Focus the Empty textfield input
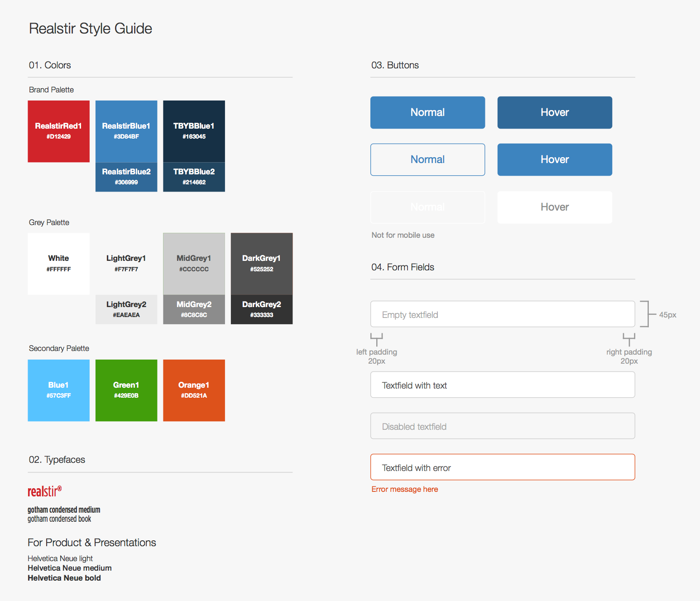This screenshot has height=601, width=700. pyautogui.click(x=503, y=314)
